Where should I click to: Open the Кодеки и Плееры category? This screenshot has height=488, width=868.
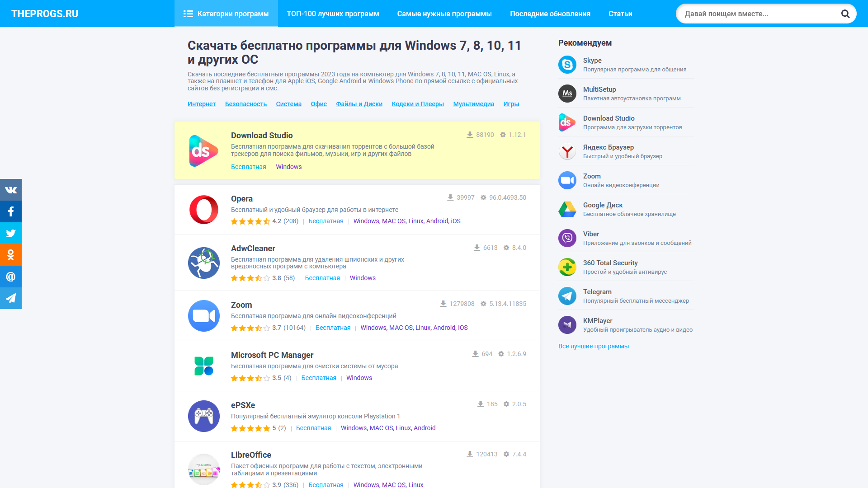(418, 104)
